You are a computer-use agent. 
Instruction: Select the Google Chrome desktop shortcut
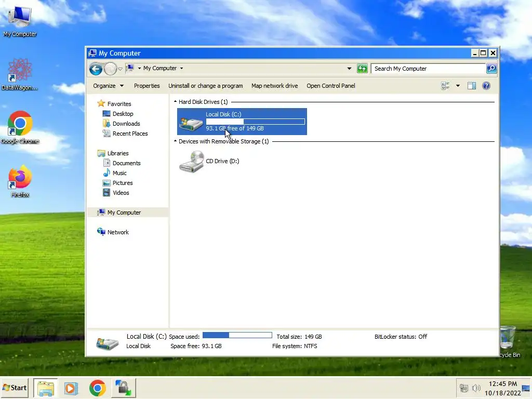[20, 127]
